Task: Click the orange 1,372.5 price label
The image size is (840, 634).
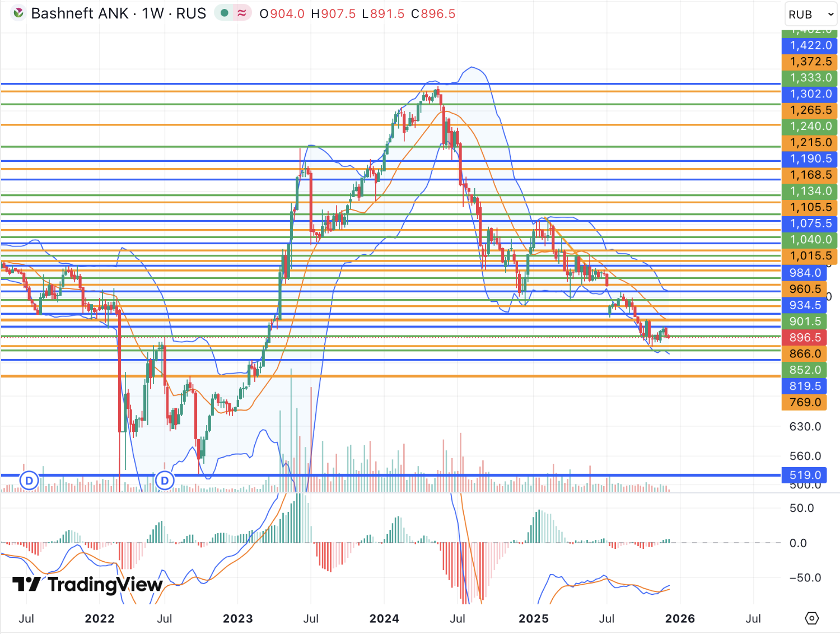Action: coord(810,62)
